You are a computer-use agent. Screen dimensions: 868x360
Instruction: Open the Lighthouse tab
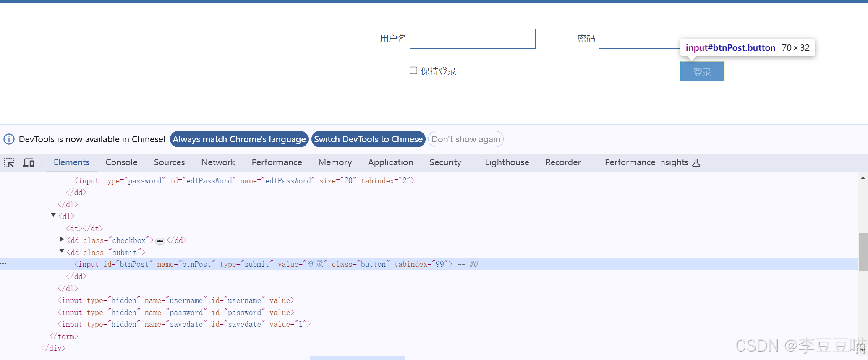[x=507, y=162]
